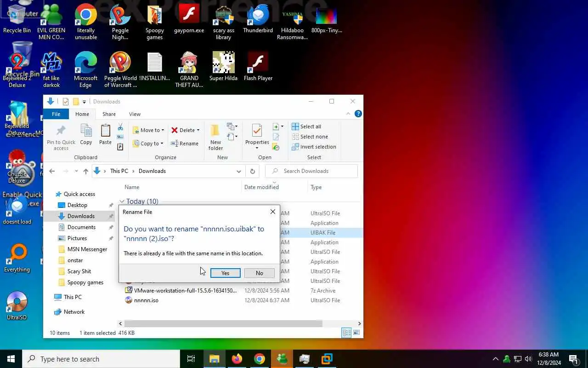This screenshot has height=368, width=588.
Task: Click the Edit icon in Open group
Action: [276, 137]
